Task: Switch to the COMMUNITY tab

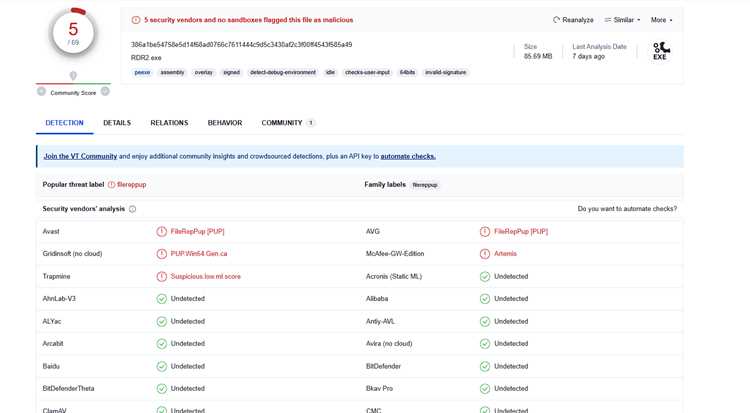Action: pos(287,123)
